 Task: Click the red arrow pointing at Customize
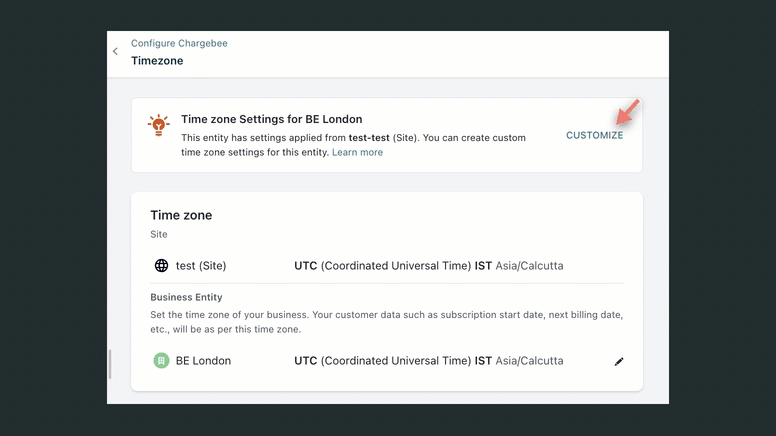coord(627,111)
